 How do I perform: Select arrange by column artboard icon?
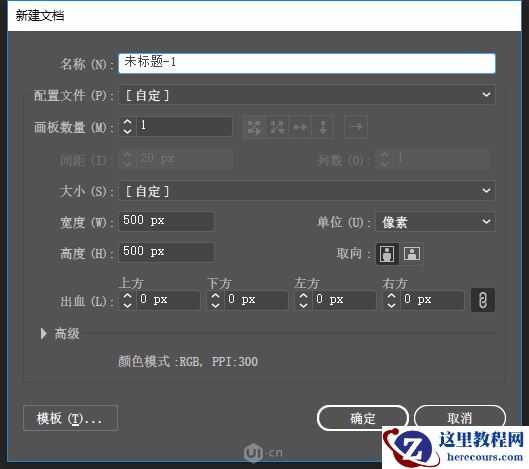pyautogui.click(x=323, y=127)
